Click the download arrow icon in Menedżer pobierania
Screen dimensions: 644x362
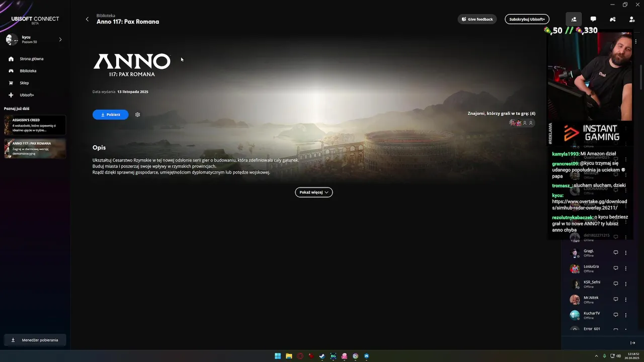pyautogui.click(x=13, y=340)
